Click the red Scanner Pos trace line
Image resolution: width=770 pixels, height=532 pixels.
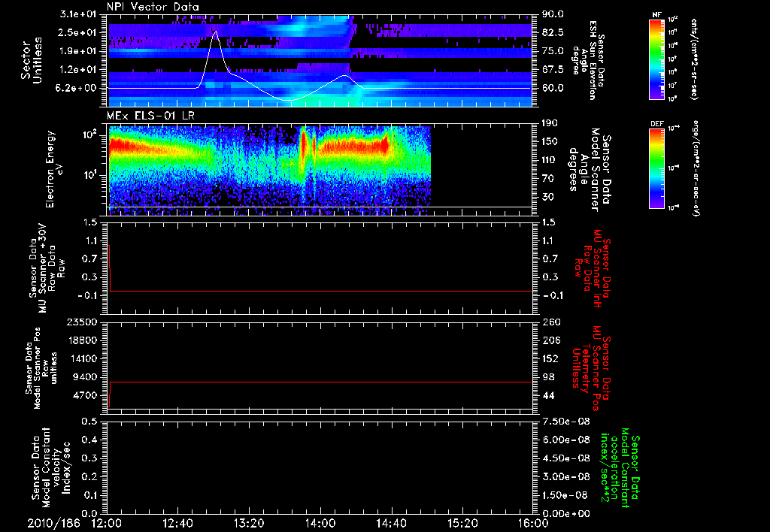[x=320, y=382]
